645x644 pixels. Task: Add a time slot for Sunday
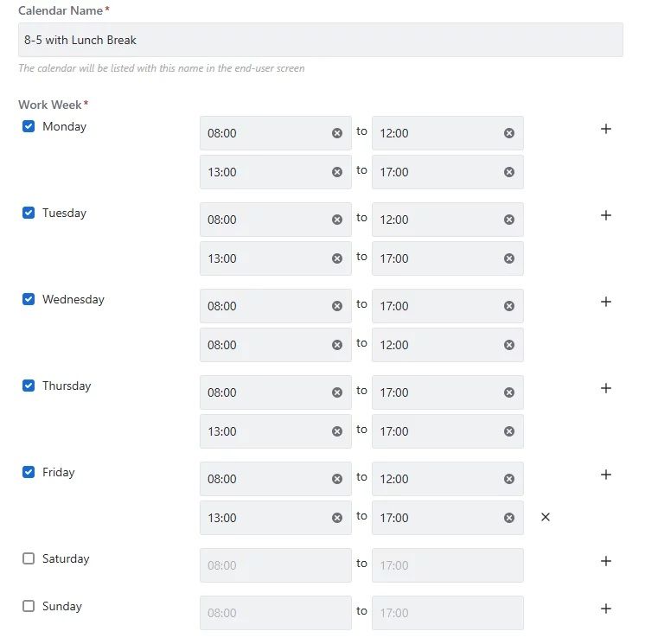click(x=606, y=609)
